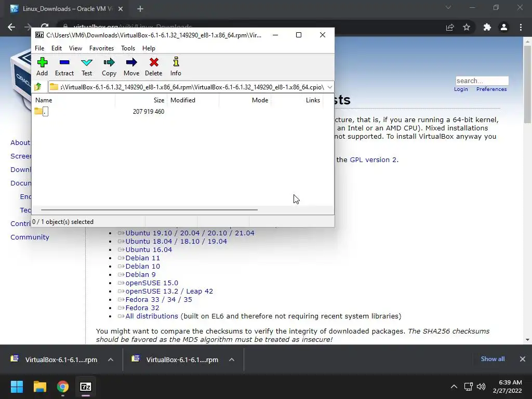Open the Info toolbar button
The width and height of the screenshot is (532, 399).
[x=176, y=67]
